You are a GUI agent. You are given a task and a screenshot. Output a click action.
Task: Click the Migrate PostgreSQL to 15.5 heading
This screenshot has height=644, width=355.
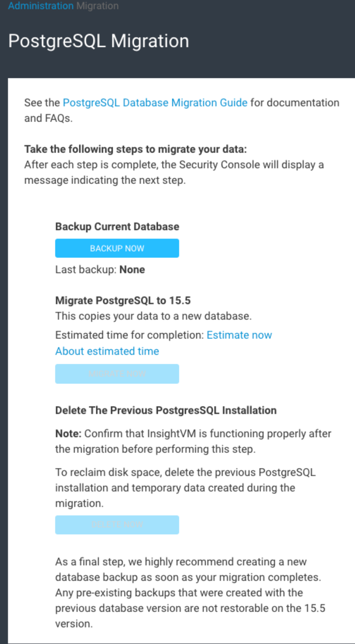point(123,300)
